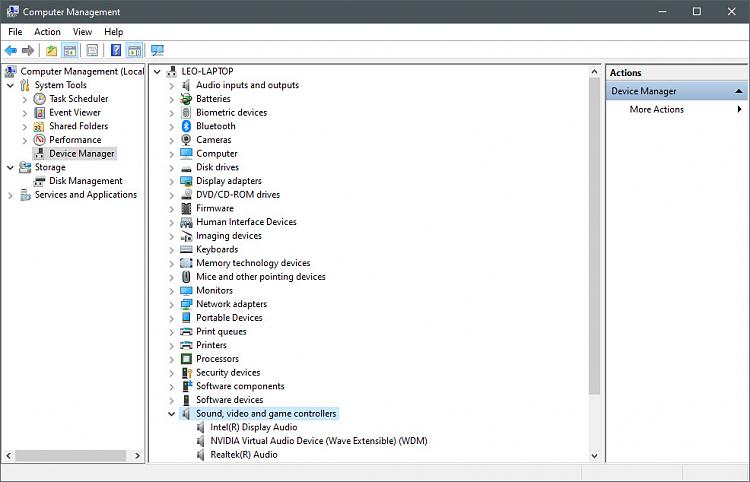Open the Help menu

[113, 32]
